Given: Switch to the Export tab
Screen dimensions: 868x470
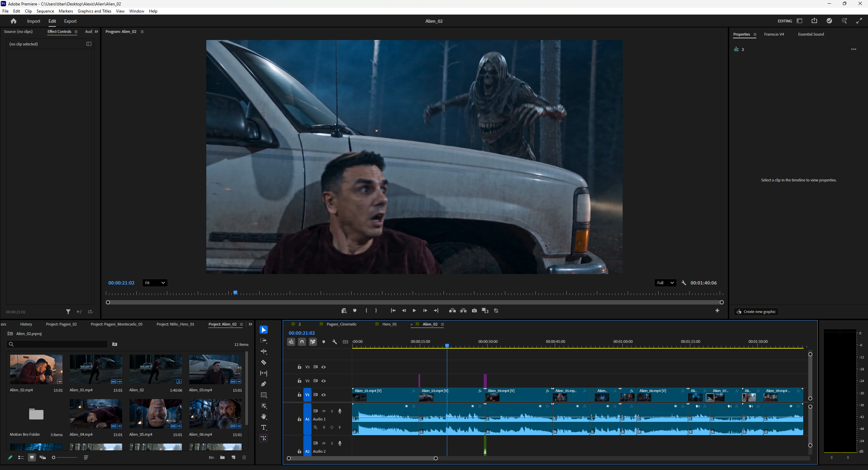Looking at the screenshot, I should (x=70, y=21).
